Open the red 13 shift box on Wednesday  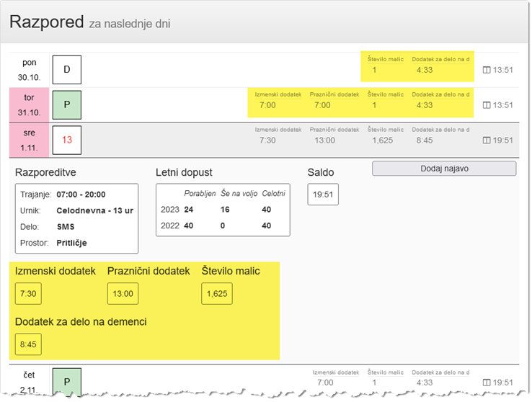pyautogui.click(x=67, y=140)
